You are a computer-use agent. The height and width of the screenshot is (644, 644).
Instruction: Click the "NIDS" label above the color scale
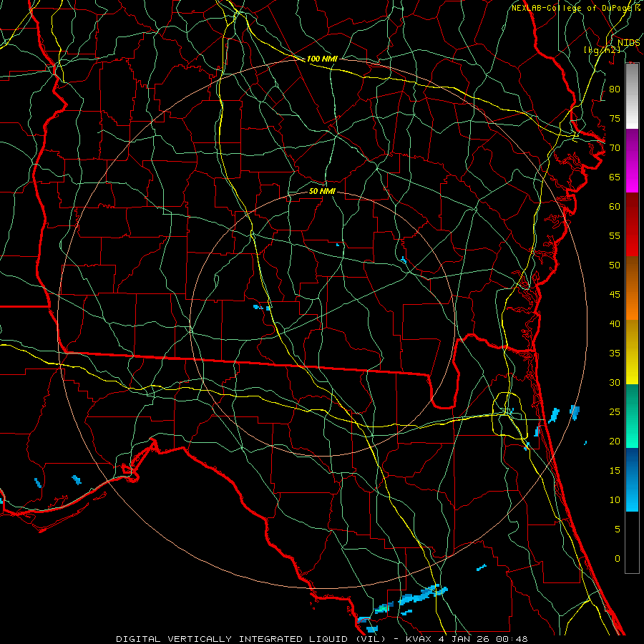coord(629,43)
